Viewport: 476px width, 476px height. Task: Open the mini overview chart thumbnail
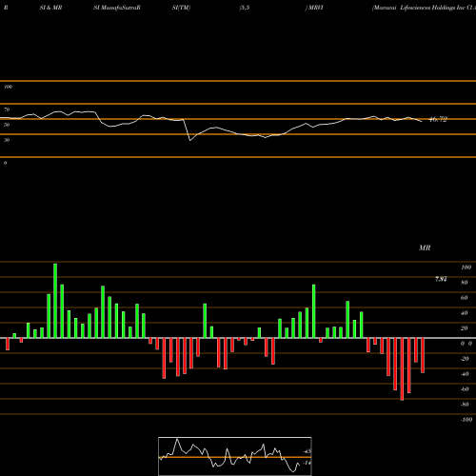click(235, 456)
